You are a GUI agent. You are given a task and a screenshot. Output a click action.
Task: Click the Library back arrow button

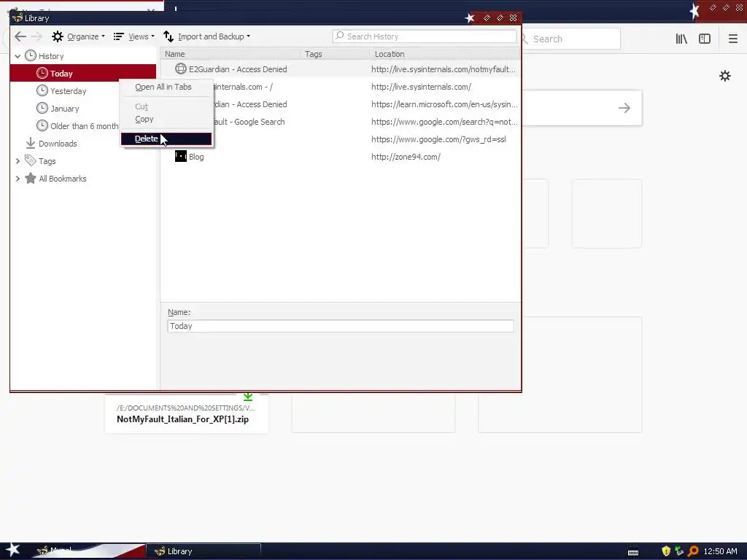pos(20,36)
